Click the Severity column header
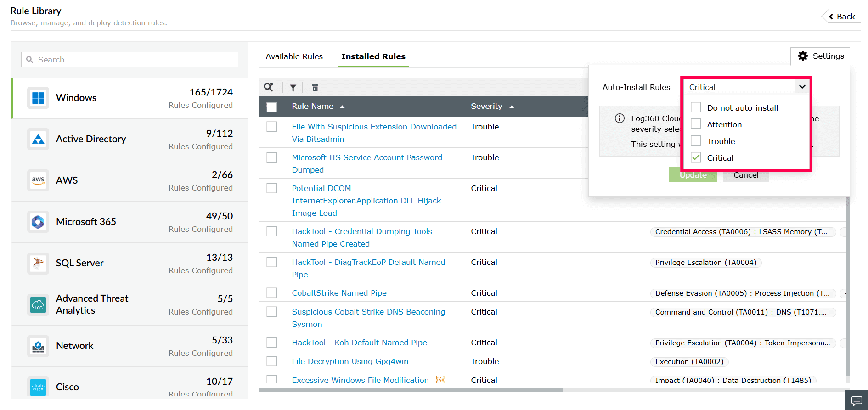 point(486,106)
